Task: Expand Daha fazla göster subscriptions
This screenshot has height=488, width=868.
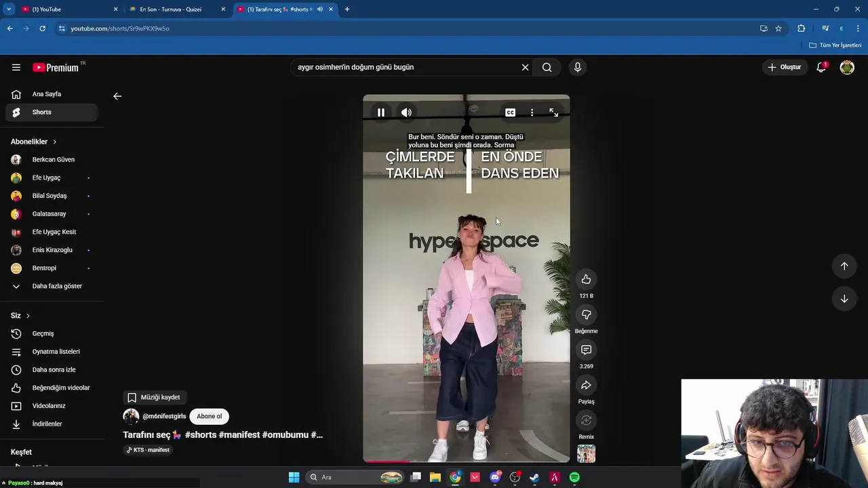Action: [x=52, y=286]
